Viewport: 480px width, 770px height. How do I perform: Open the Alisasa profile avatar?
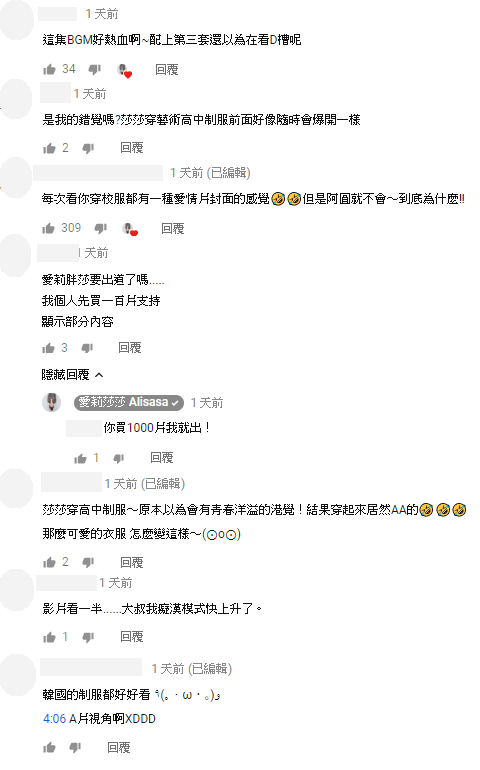(x=52, y=403)
